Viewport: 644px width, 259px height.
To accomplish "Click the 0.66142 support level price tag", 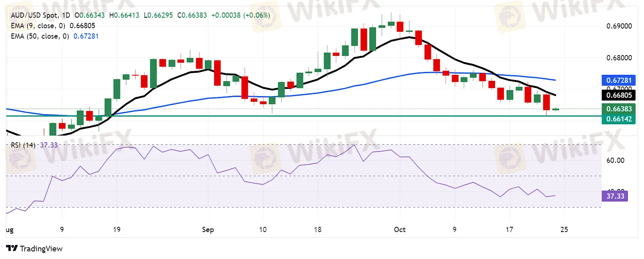I will click(619, 119).
